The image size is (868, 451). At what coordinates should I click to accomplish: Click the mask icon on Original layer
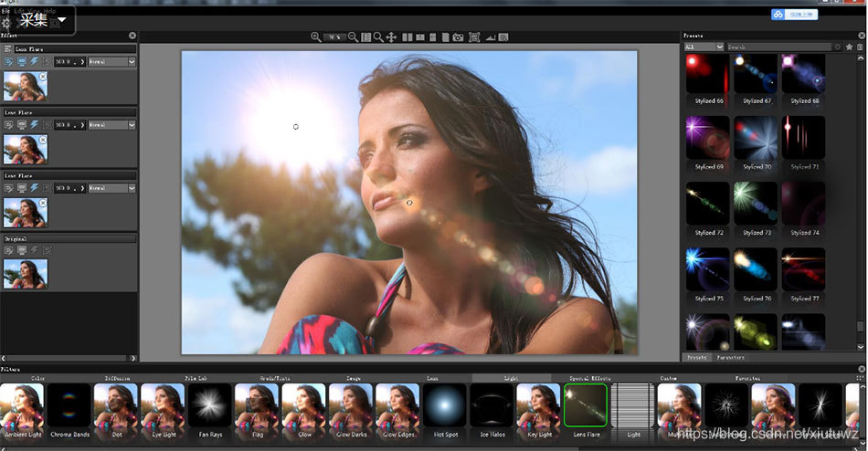47,250
